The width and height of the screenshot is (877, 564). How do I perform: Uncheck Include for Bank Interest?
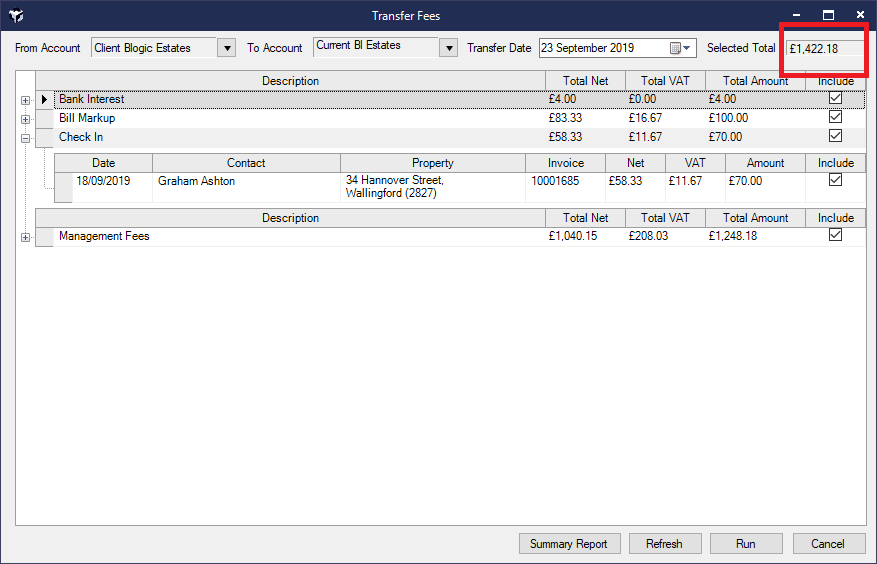[835, 99]
